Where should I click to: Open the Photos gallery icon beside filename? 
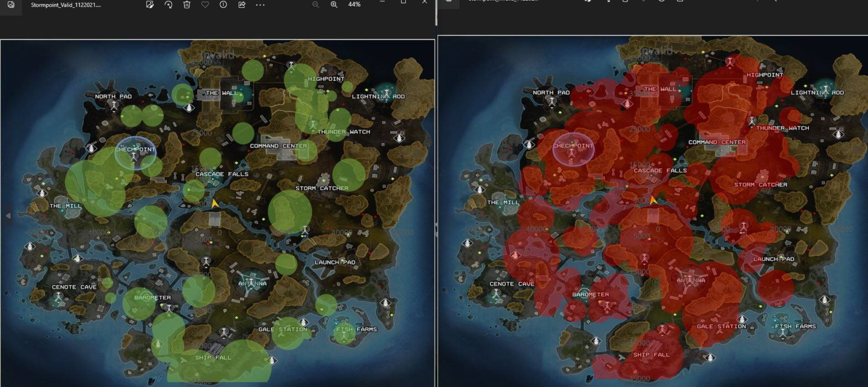(x=11, y=4)
